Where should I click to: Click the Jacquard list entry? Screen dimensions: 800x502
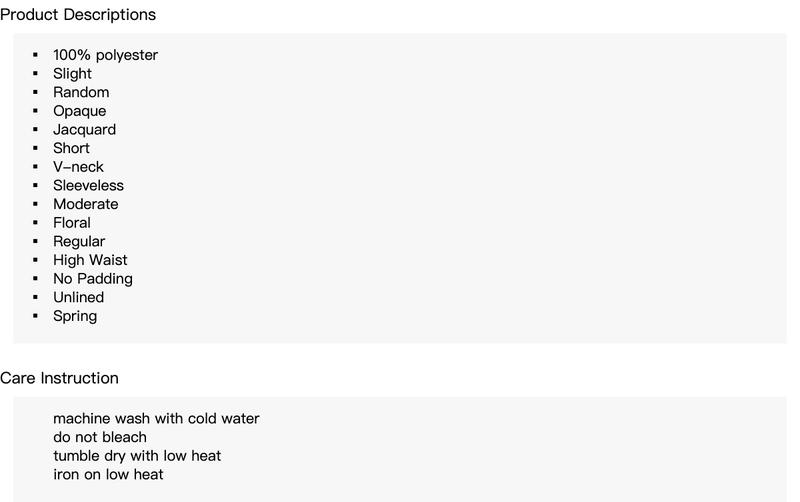tap(85, 130)
